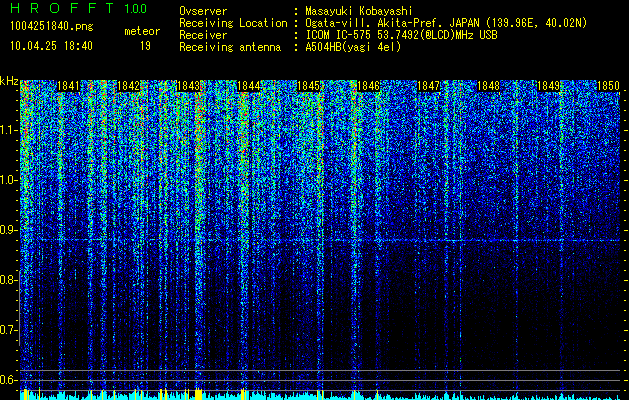629x400 pixels.
Task: Click the observer name Masayuki Kobayashi
Action: tap(359, 11)
